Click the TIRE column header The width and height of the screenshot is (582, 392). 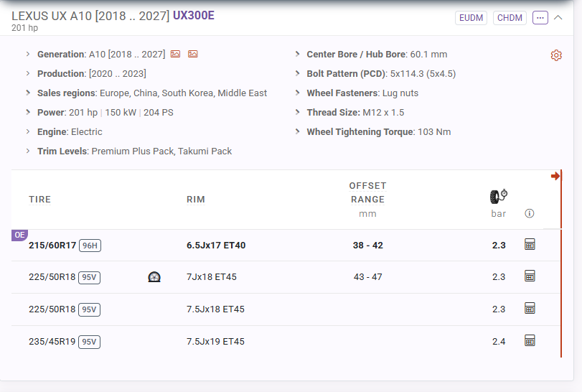coord(39,200)
